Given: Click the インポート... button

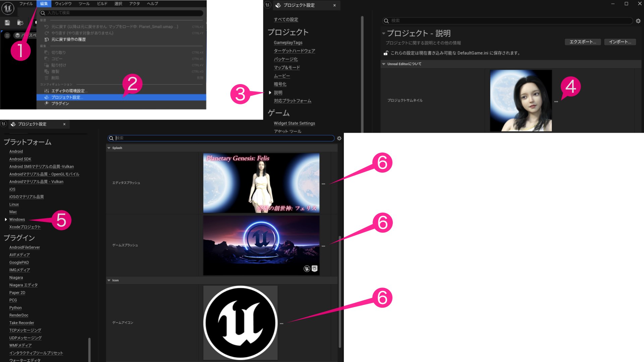Looking at the screenshot, I should pyautogui.click(x=620, y=42).
